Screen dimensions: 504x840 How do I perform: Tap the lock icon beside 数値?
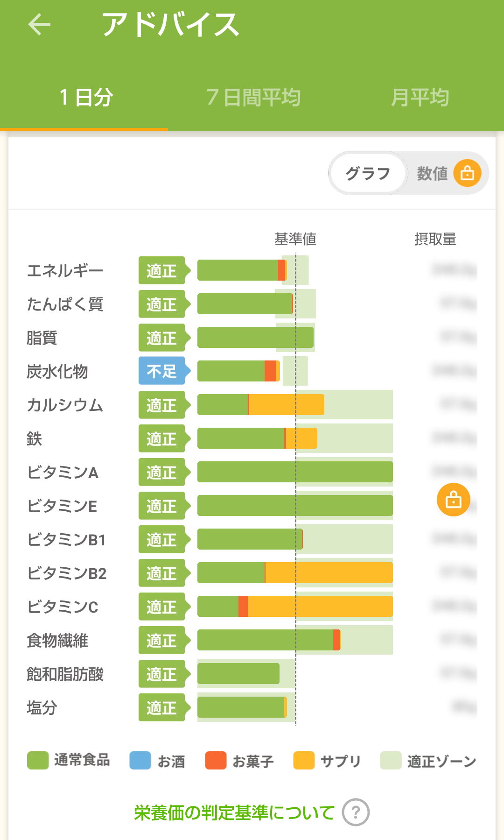coord(467,173)
